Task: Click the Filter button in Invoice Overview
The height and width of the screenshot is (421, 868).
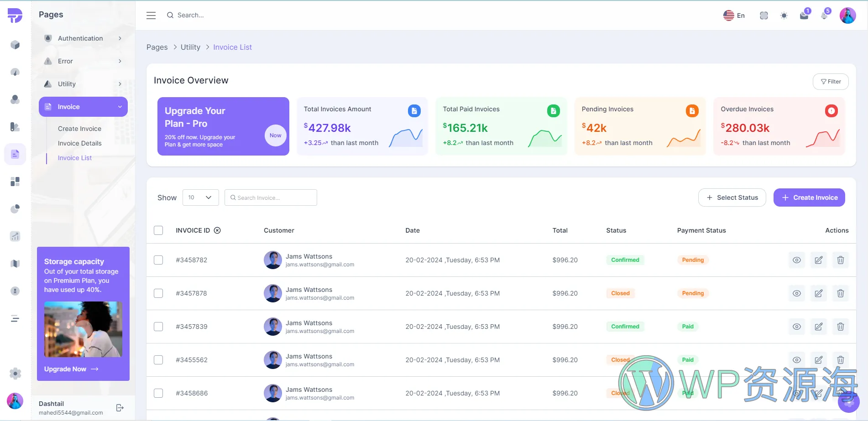Action: [831, 82]
